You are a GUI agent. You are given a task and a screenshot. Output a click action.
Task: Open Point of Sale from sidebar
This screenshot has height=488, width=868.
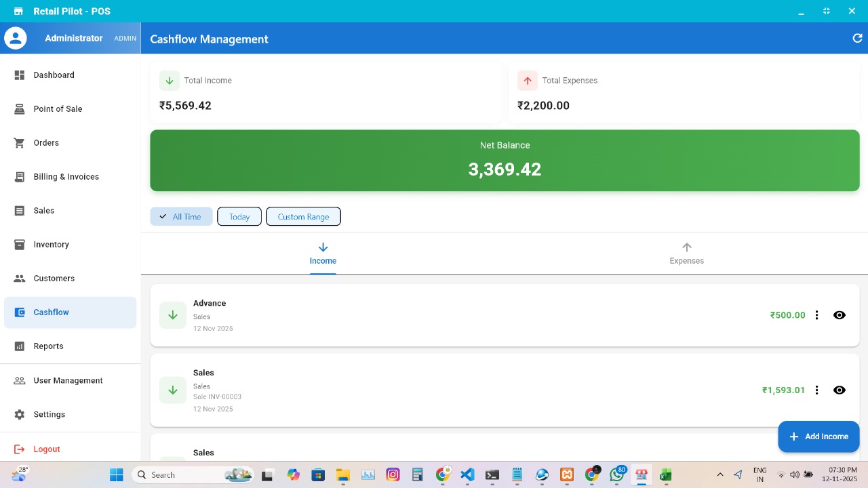point(58,109)
